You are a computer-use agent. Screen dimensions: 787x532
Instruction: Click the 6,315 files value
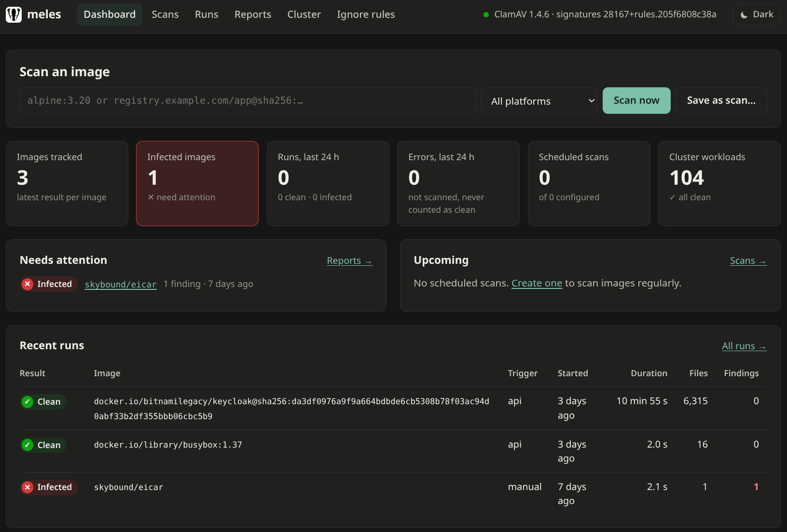[695, 401]
